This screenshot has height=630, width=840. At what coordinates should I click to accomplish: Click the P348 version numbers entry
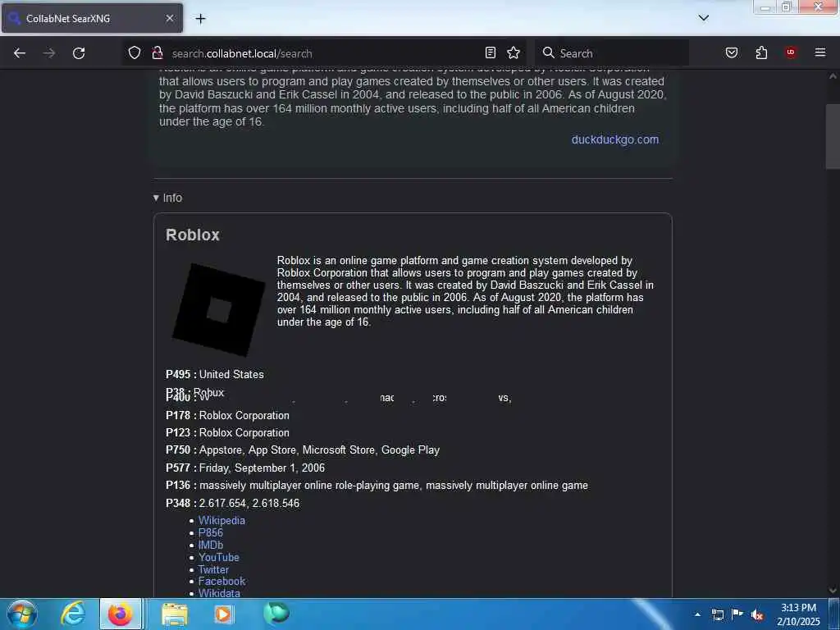[232, 503]
